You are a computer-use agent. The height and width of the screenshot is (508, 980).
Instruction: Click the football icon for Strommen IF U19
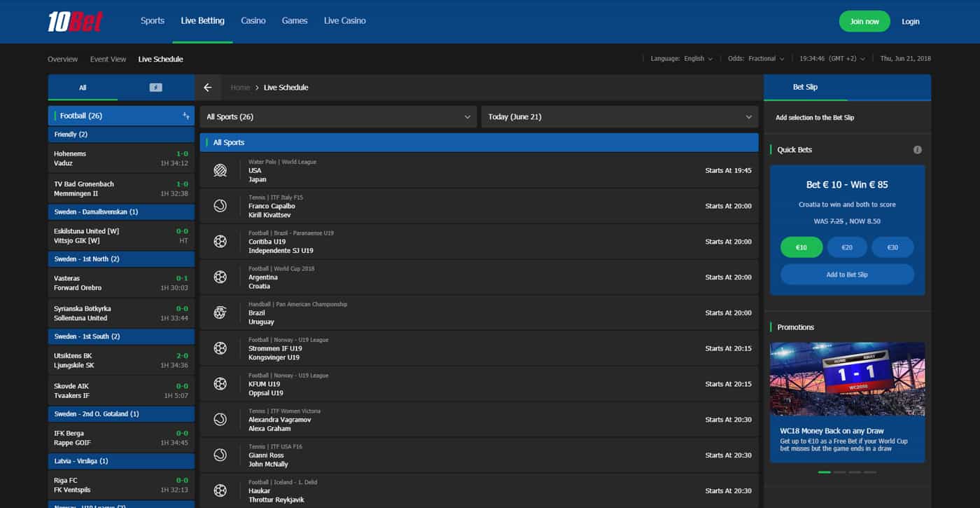[x=220, y=348]
